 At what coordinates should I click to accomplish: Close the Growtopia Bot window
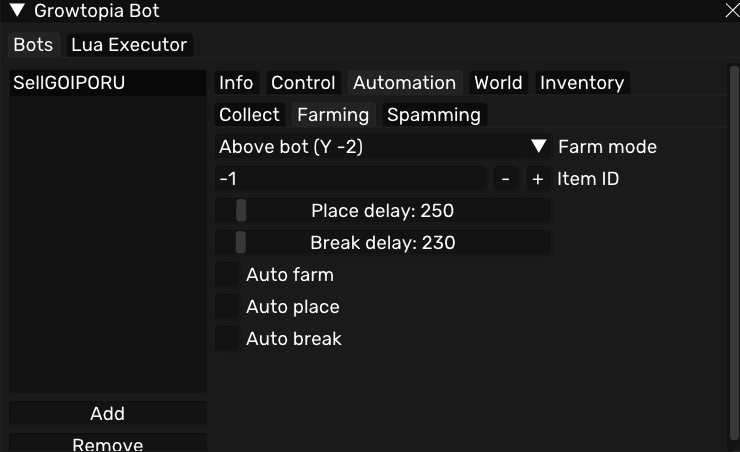tap(731, 12)
